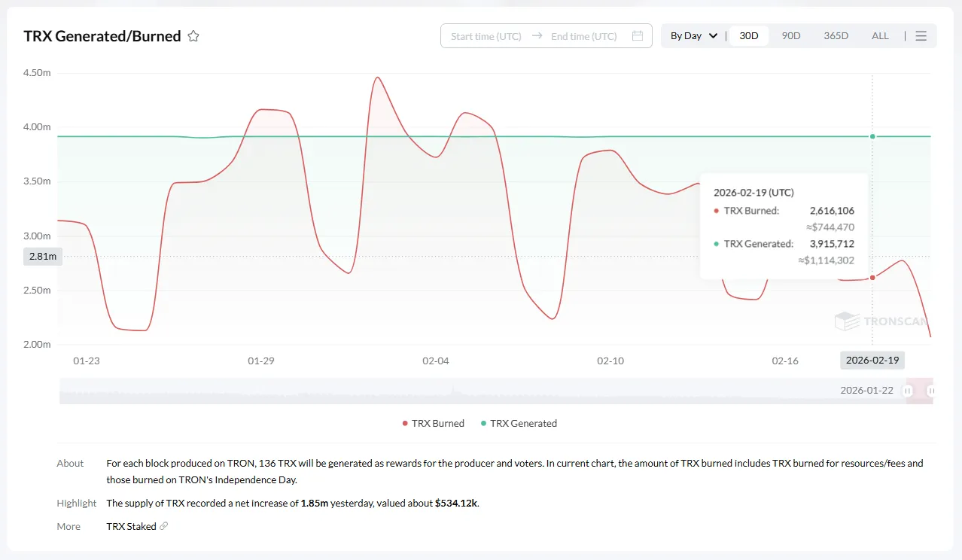The width and height of the screenshot is (962, 560).
Task: Click the tooltip value 2,616,106
Action: (832, 211)
